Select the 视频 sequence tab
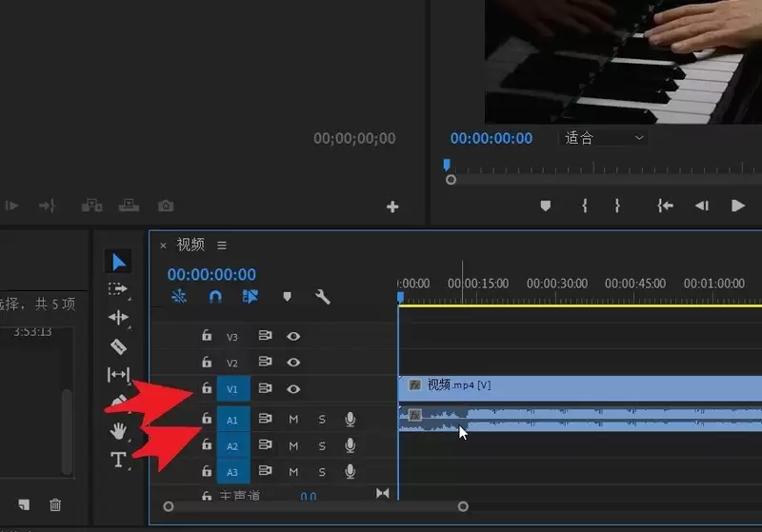762x532 pixels. [190, 246]
